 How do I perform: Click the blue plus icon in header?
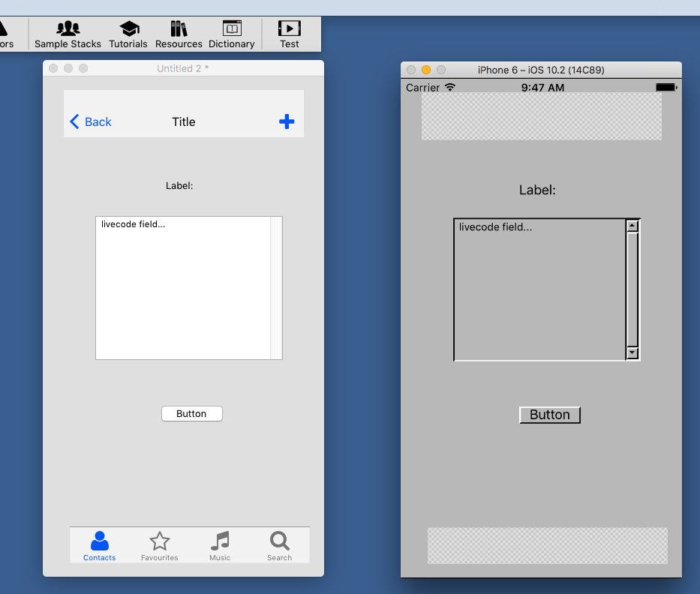click(x=287, y=121)
